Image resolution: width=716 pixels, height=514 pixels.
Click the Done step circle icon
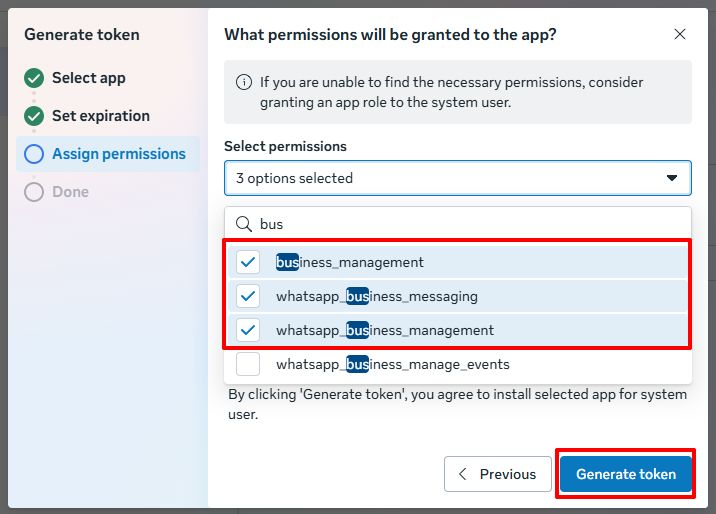tap(34, 192)
